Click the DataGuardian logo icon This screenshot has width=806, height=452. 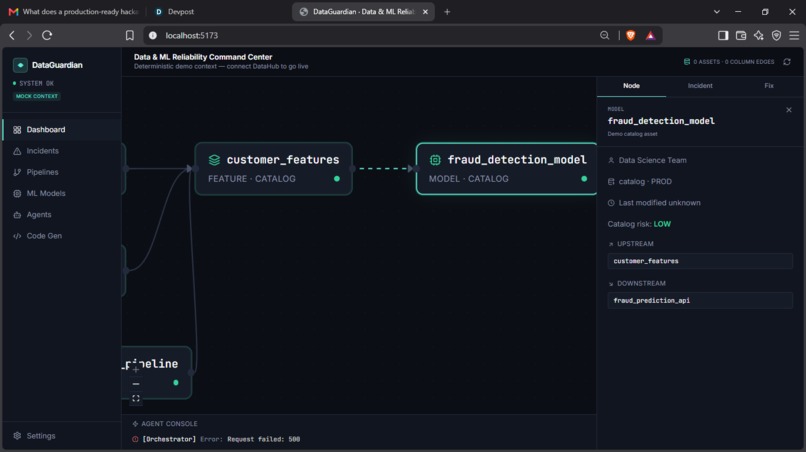[x=20, y=65]
